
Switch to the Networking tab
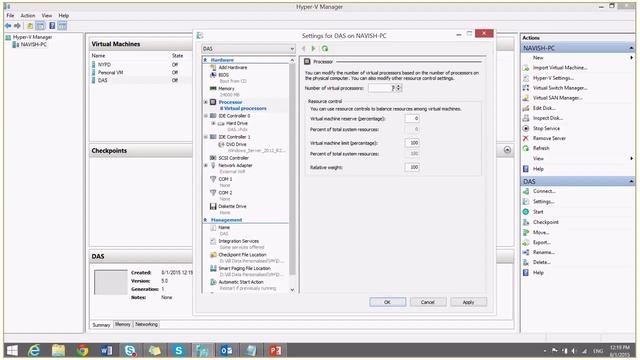(146, 324)
